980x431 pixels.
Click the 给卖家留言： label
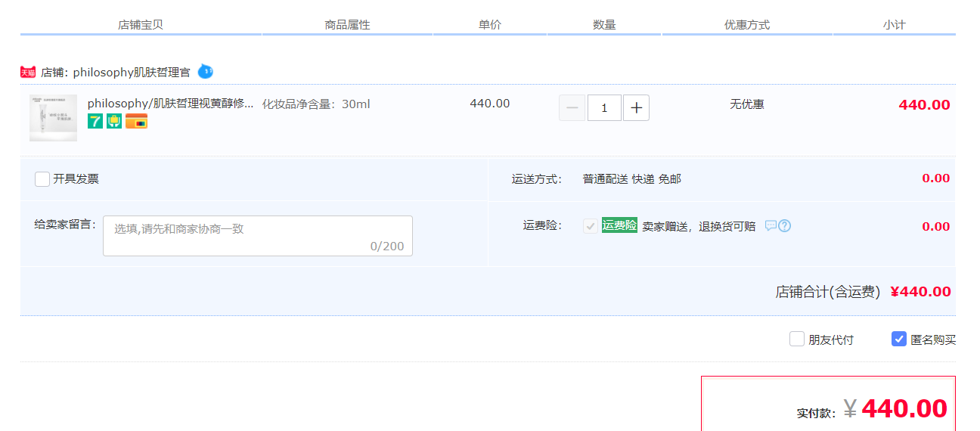click(65, 225)
